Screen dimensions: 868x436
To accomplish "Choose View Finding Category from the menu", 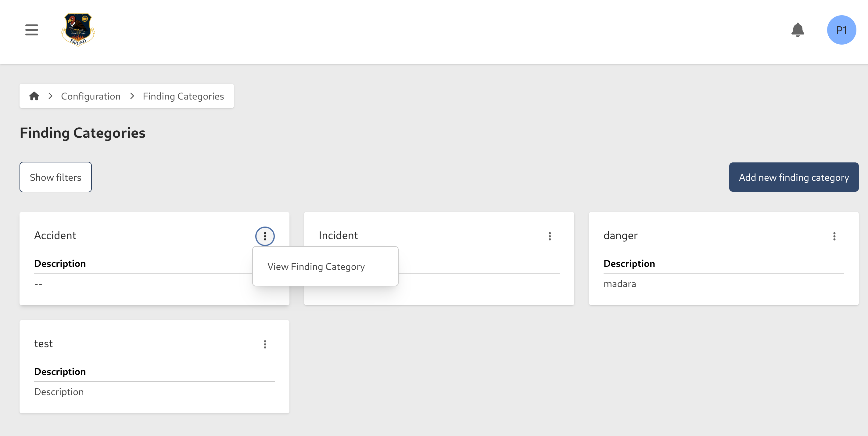I will (x=316, y=266).
